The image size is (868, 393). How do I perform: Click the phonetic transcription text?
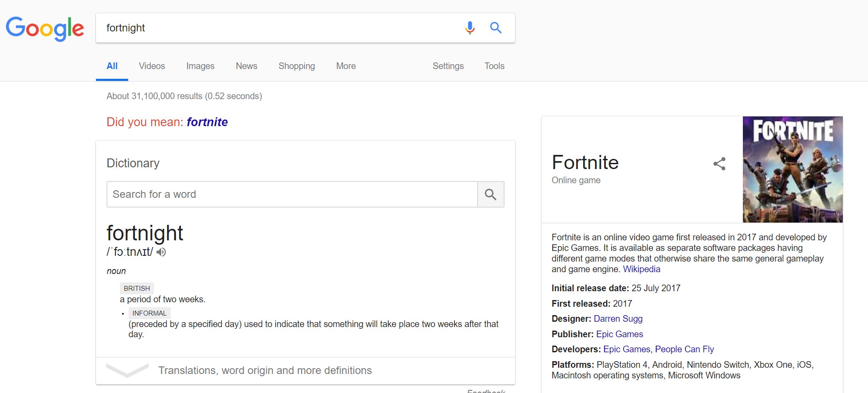pos(130,252)
